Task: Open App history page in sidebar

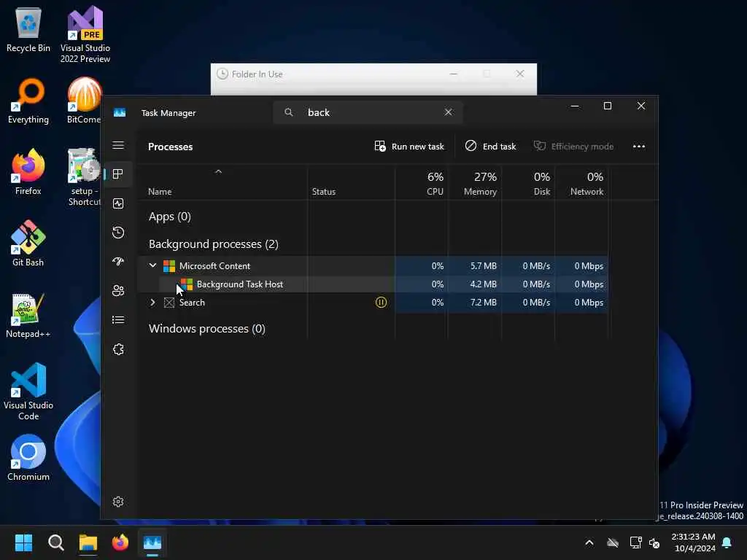Action: (118, 233)
